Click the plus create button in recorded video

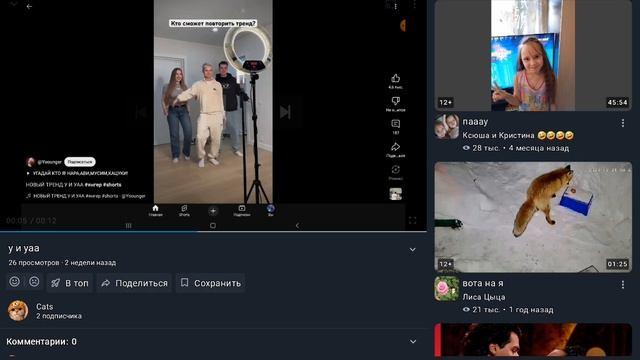coord(213,211)
